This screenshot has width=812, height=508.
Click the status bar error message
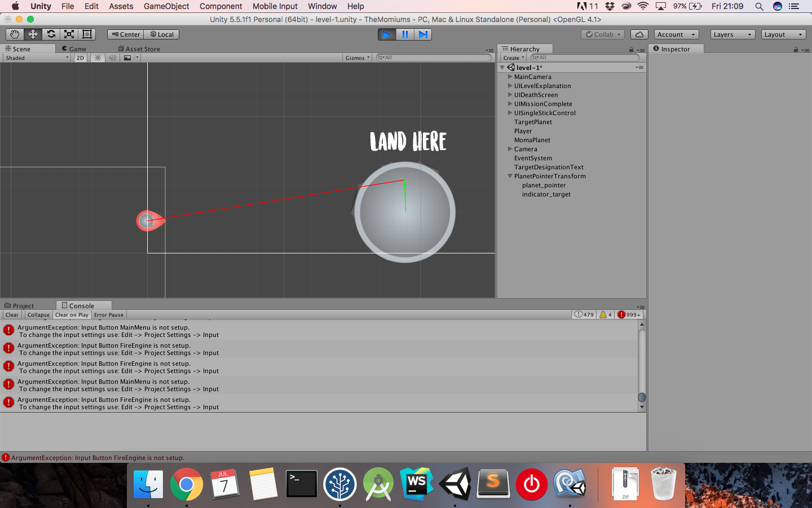coord(98,458)
